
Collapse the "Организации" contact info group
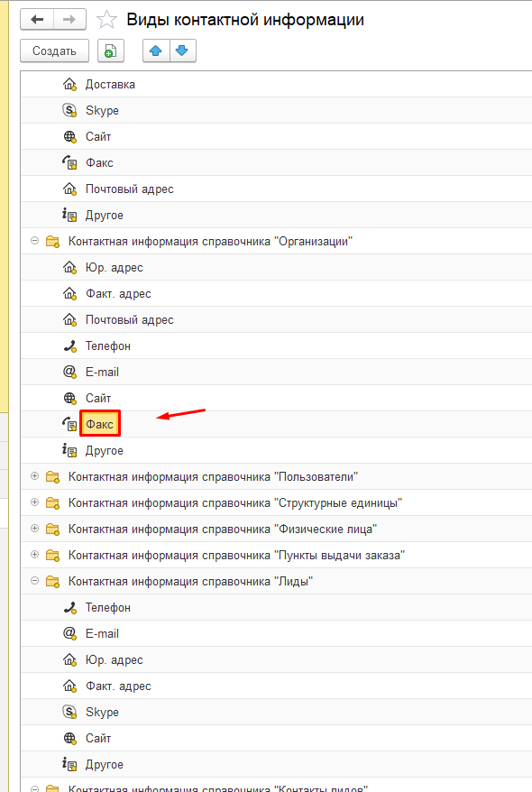tap(34, 241)
